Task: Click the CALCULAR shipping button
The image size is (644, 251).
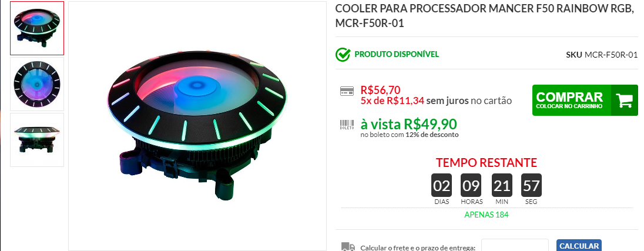Action: (579, 246)
